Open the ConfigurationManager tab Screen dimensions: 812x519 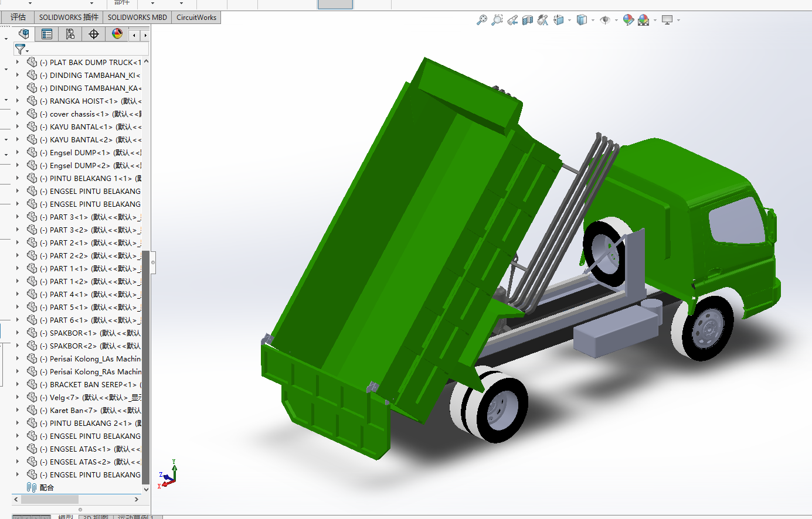click(x=70, y=34)
